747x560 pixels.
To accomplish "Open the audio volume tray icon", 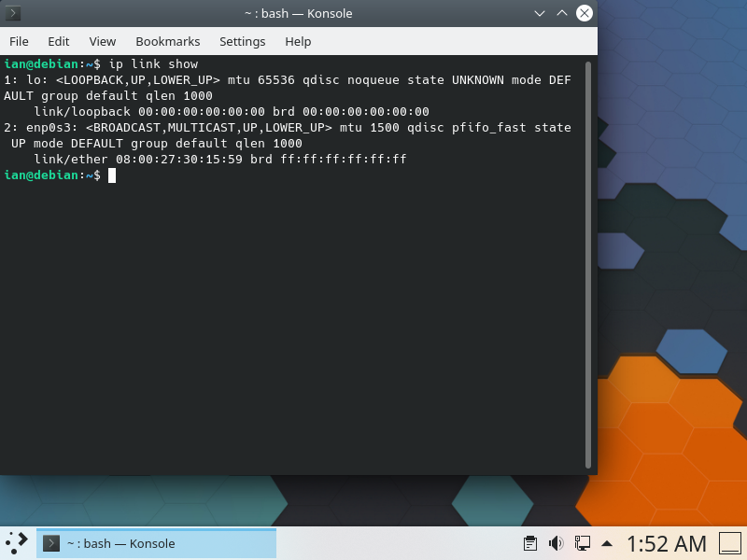I will click(x=556, y=543).
